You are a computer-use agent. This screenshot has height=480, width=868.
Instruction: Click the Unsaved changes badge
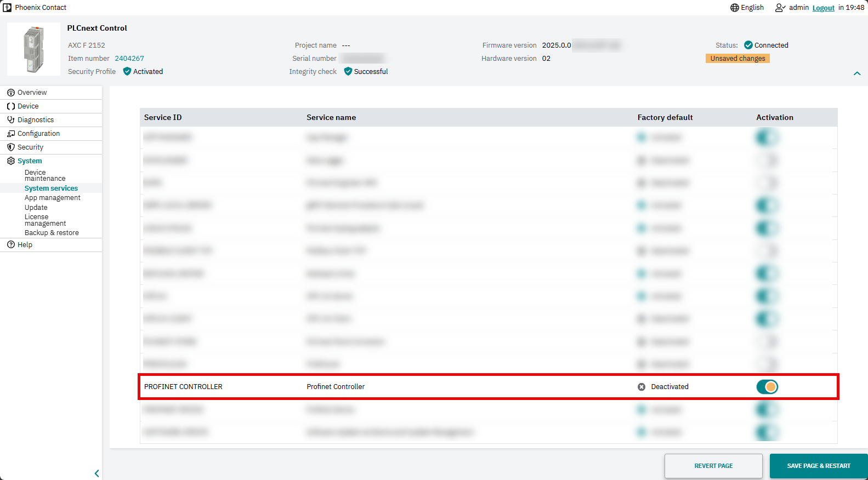click(737, 58)
